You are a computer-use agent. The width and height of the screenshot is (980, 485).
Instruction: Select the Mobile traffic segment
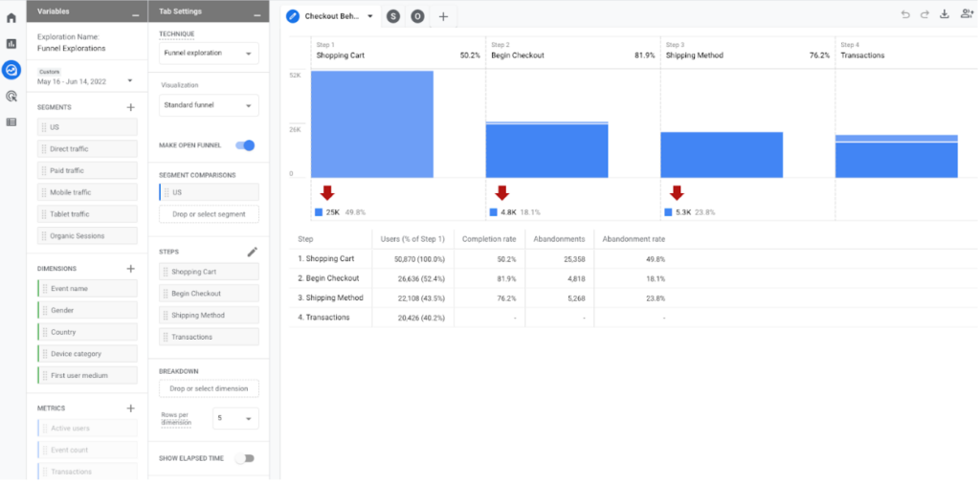click(87, 192)
